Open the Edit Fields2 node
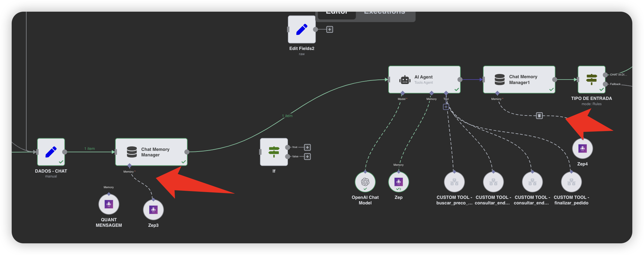The image size is (644, 255). (x=302, y=30)
